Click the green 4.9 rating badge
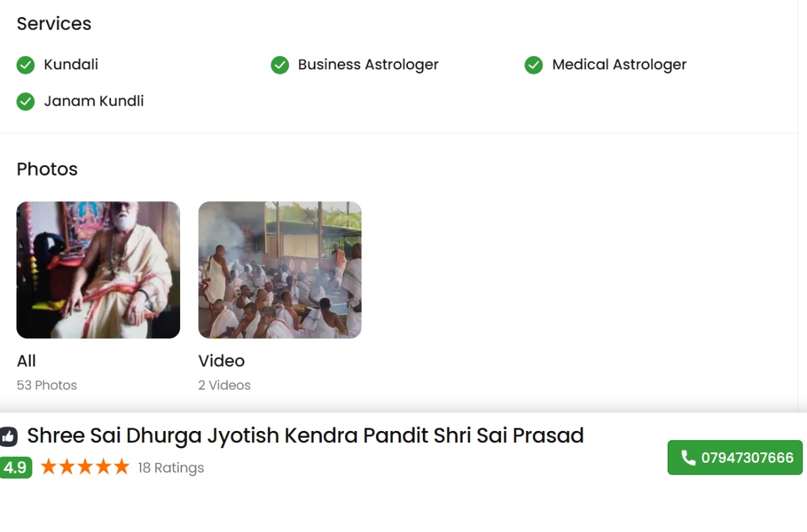807x532 pixels. pos(15,468)
